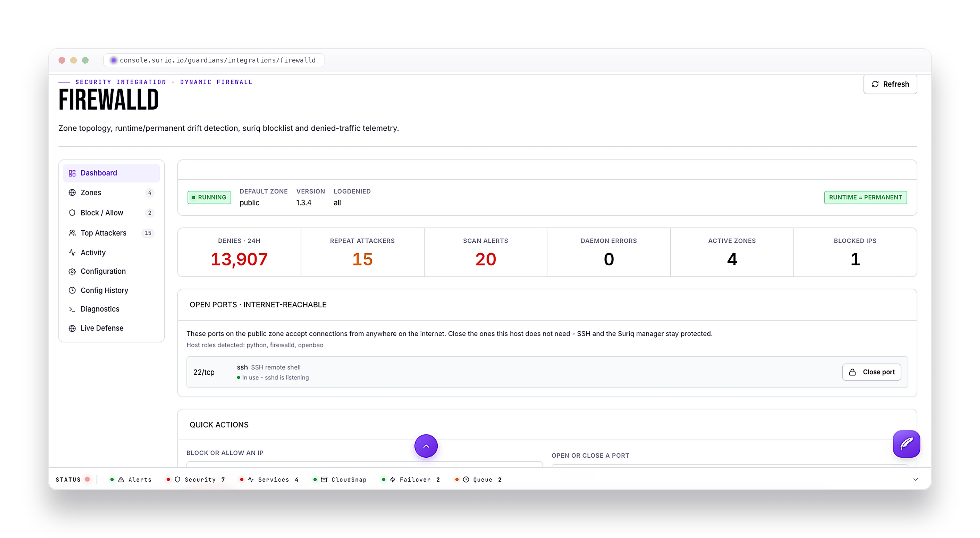Click the Dashboard grid icon
Screen dimensions: 980x538
click(x=72, y=173)
